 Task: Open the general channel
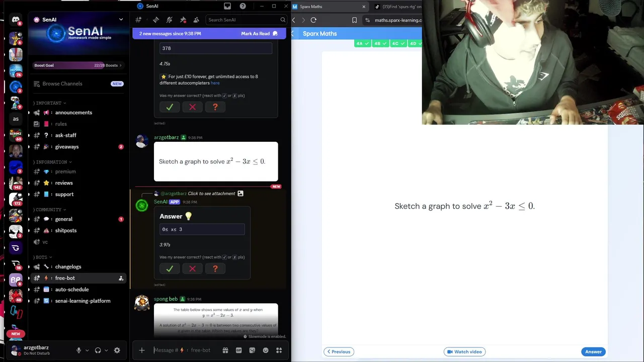[64, 219]
